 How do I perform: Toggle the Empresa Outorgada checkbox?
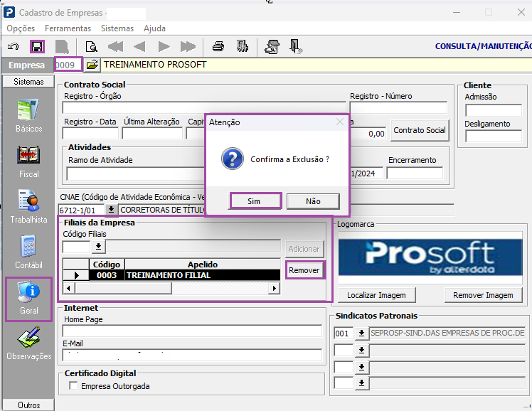73,385
